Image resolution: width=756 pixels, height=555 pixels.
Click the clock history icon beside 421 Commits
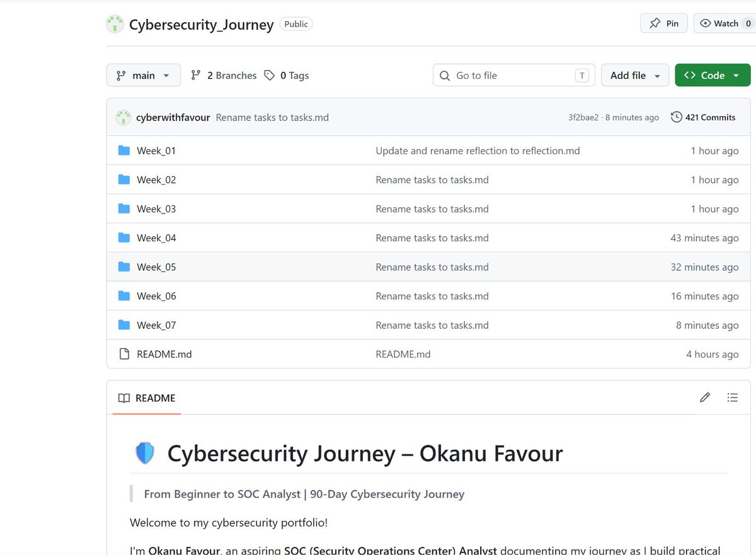pyautogui.click(x=676, y=117)
